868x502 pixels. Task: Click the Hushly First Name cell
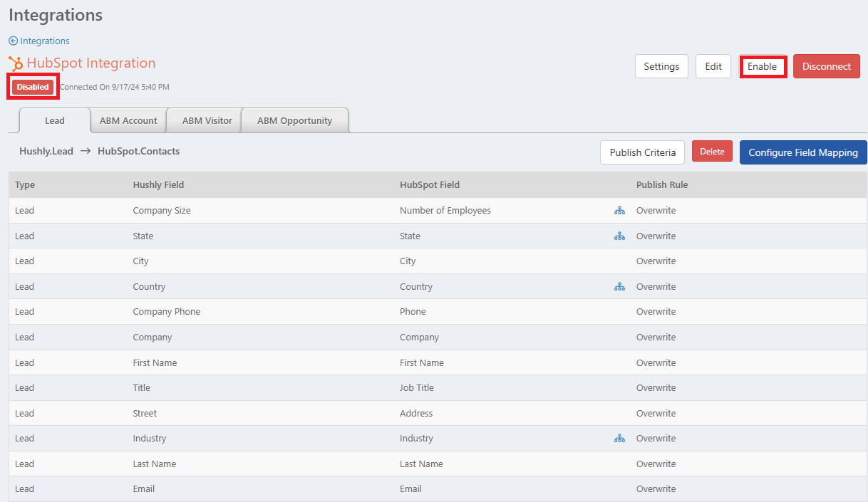coord(155,362)
